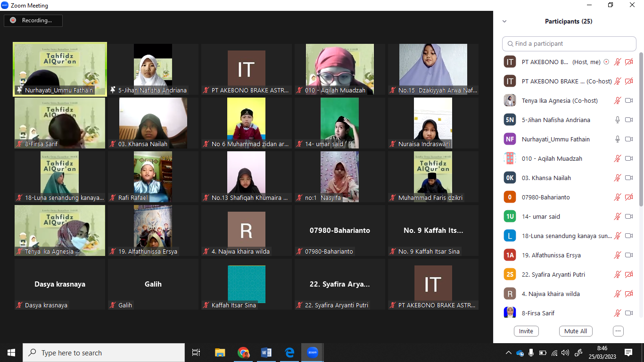Show hidden system tray icons

click(x=508, y=353)
